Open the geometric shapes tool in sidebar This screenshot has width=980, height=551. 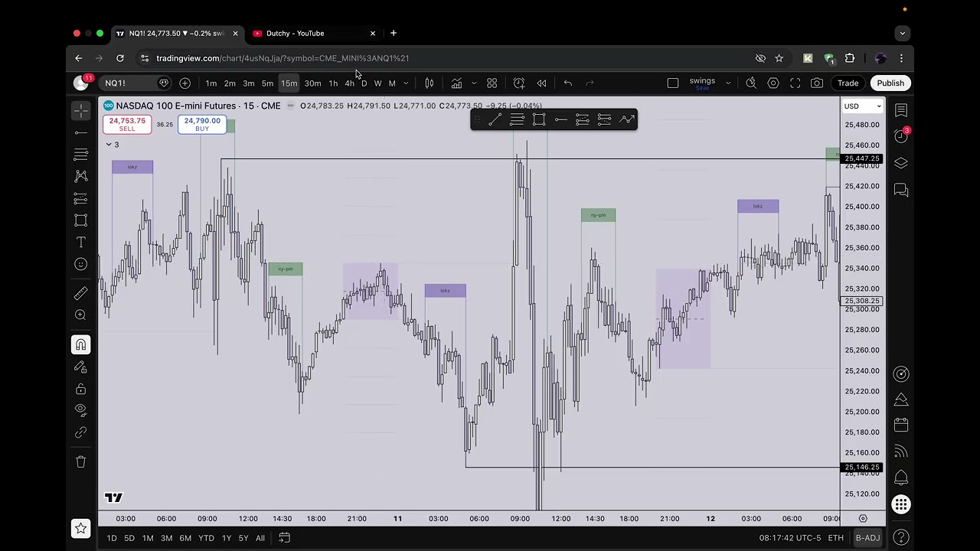(80, 220)
